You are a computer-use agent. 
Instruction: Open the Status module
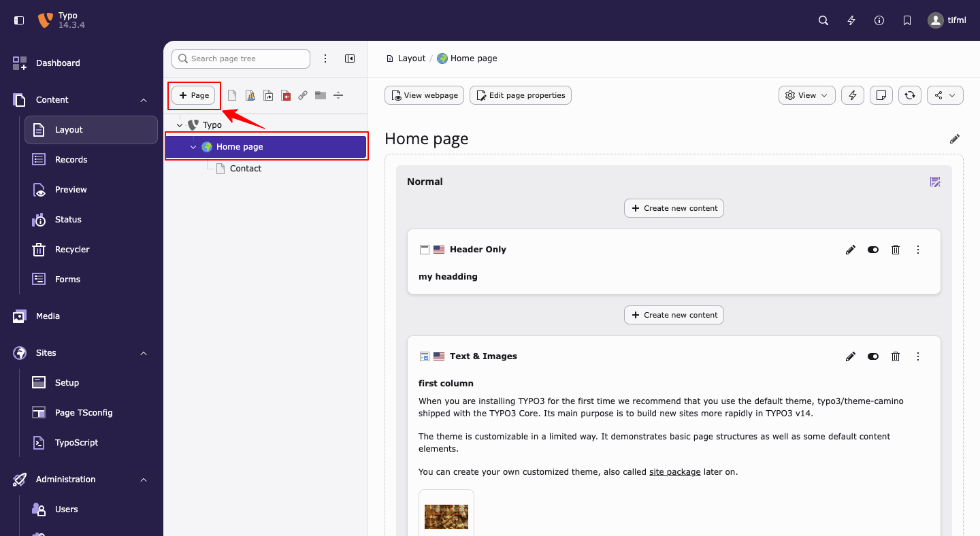pos(91,220)
